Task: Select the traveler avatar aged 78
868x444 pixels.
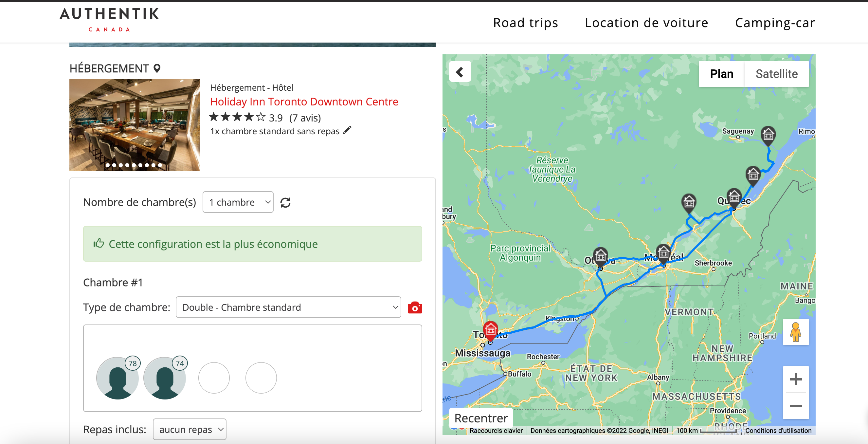Action: click(118, 378)
